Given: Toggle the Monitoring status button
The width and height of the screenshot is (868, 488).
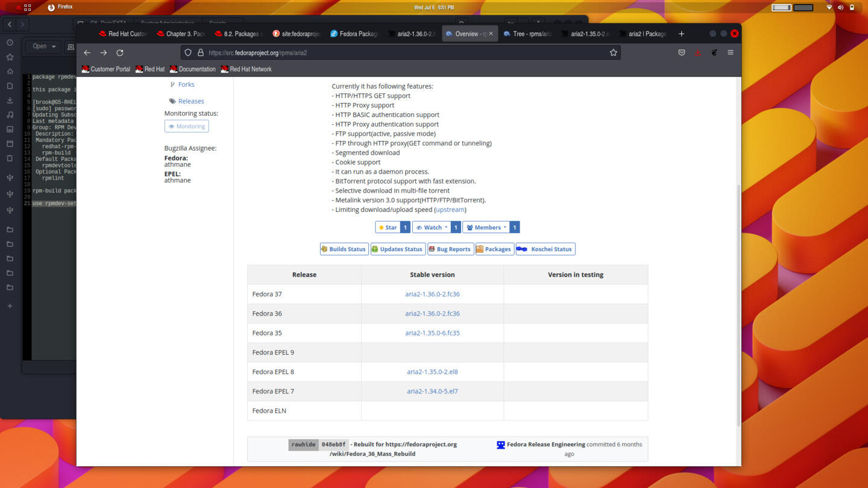Looking at the screenshot, I should click(x=187, y=126).
